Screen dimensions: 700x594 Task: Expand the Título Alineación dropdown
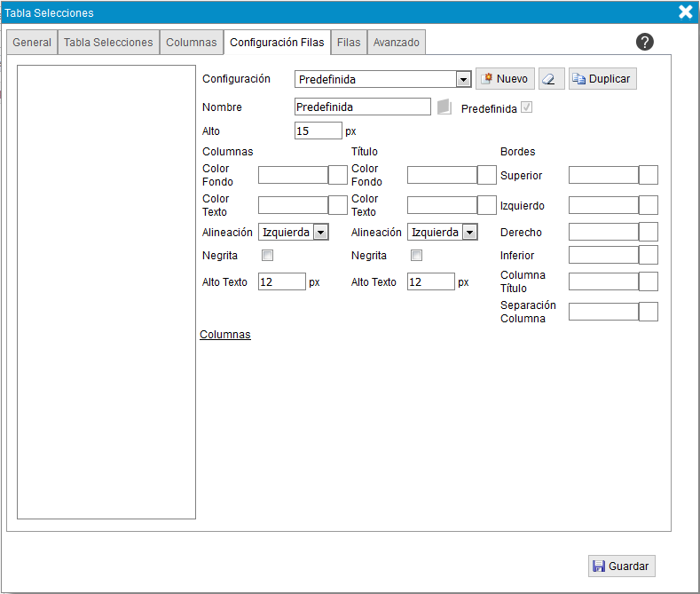click(469, 233)
